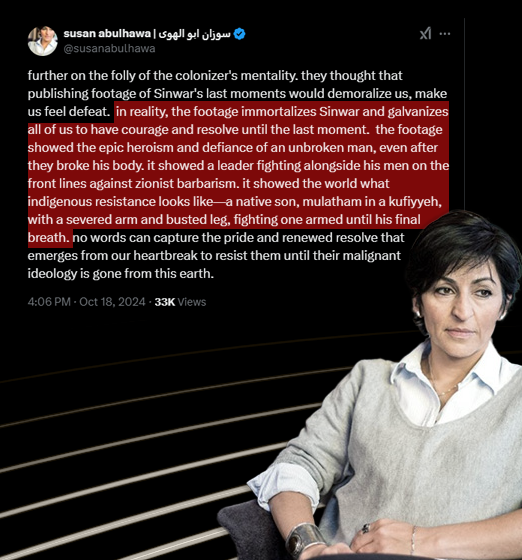The height and width of the screenshot is (560, 522).
Task: Click the closing line "ideology is gone from this earth."
Action: click(x=121, y=274)
